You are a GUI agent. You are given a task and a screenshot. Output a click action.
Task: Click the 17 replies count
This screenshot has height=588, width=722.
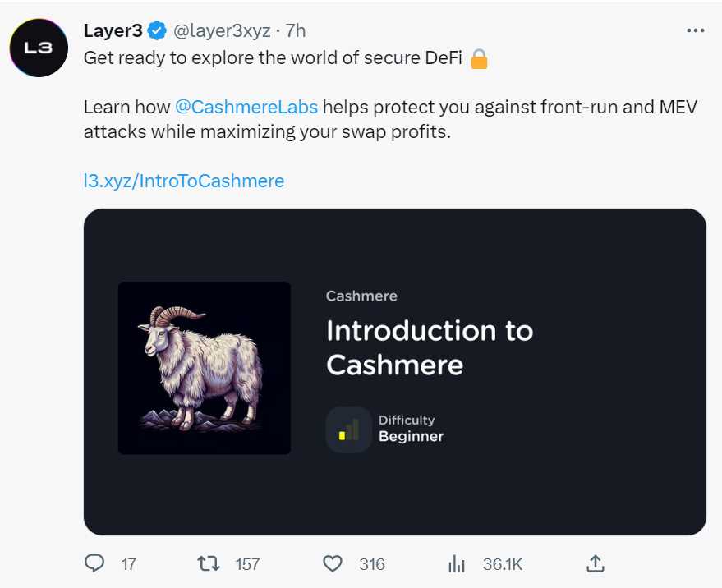click(128, 564)
